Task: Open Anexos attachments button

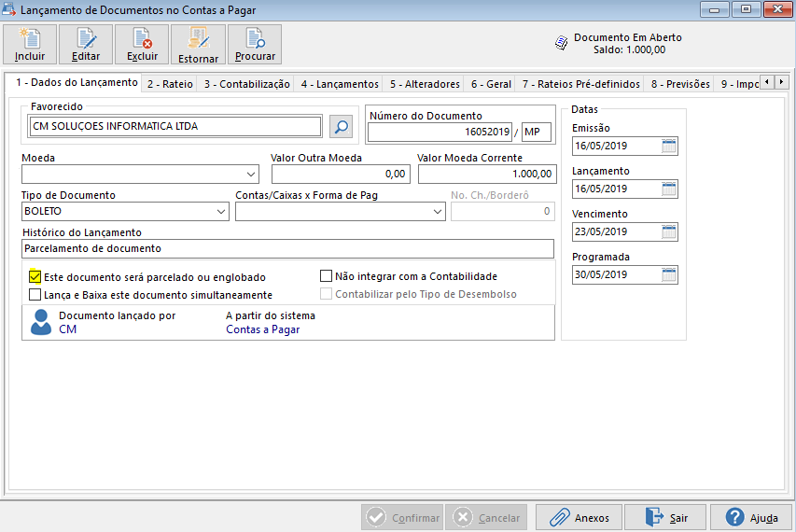Action: click(x=579, y=517)
